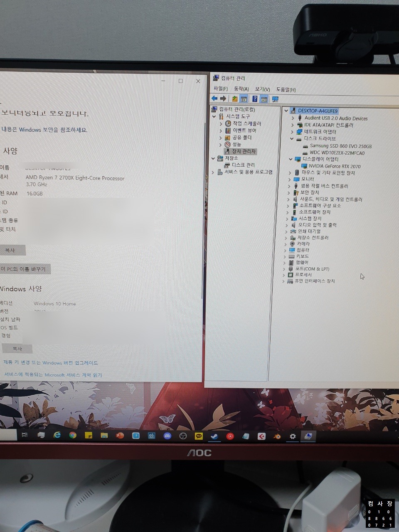Open Blender from the taskbar
This screenshot has height=532, width=399.
tap(277, 436)
